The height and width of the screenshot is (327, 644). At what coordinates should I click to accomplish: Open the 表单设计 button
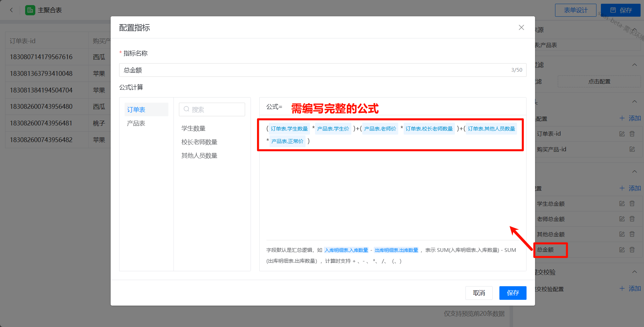pos(575,10)
